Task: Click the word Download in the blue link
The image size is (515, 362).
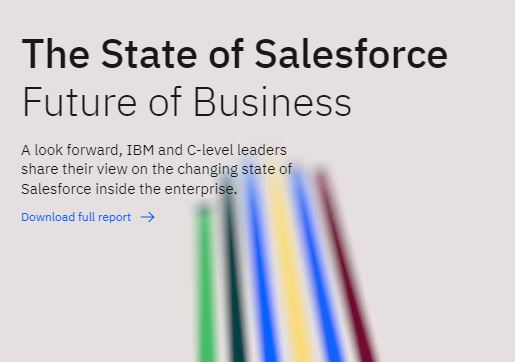Action: click(x=48, y=217)
